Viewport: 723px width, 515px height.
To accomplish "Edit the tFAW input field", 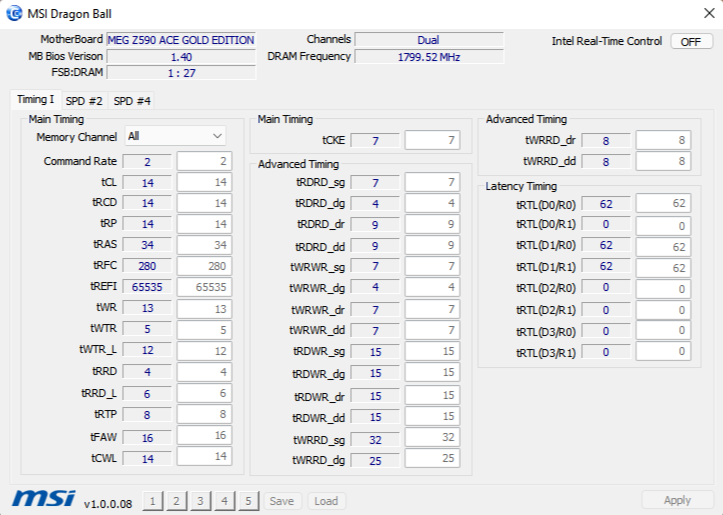I will coord(204,435).
